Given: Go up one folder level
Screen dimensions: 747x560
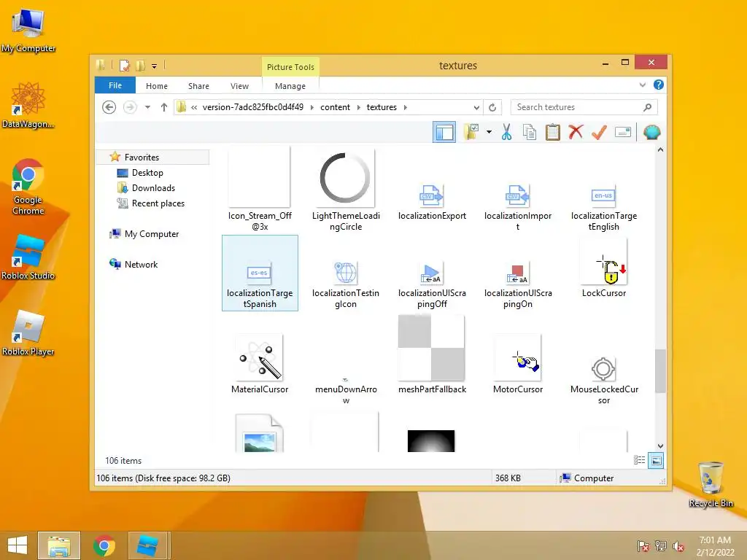Looking at the screenshot, I should pyautogui.click(x=164, y=107).
